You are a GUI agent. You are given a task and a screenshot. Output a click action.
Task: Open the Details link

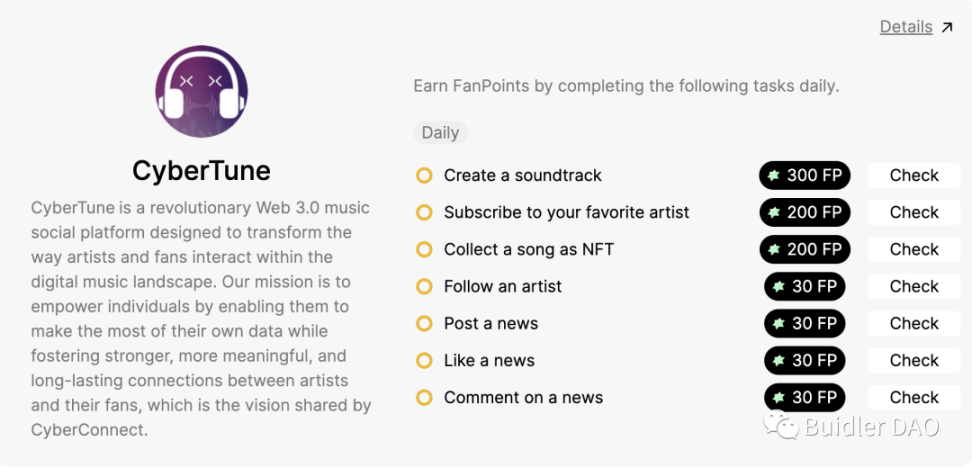(x=906, y=27)
